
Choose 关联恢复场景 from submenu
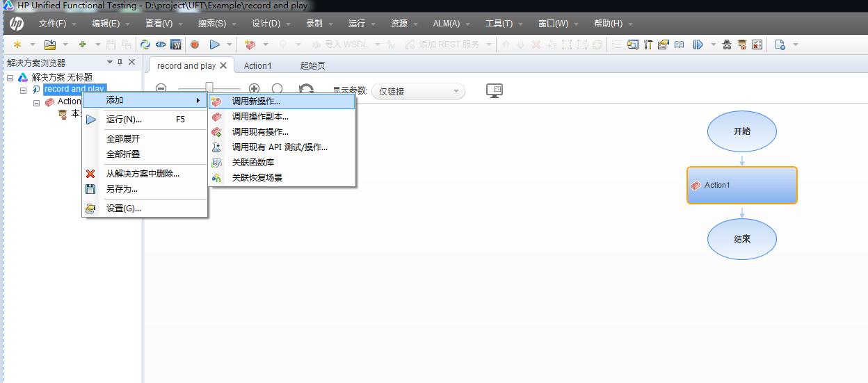282,178
